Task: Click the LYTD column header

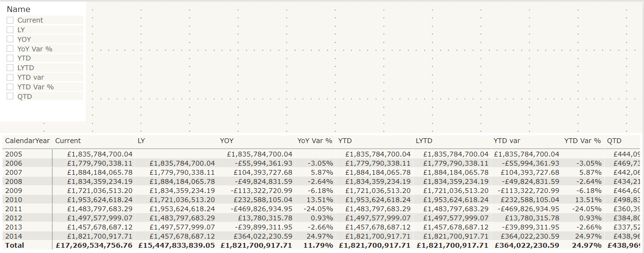Action: tap(424, 141)
